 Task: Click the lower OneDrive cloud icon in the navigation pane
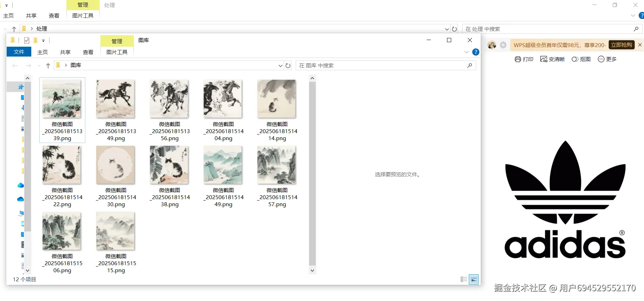20,199
